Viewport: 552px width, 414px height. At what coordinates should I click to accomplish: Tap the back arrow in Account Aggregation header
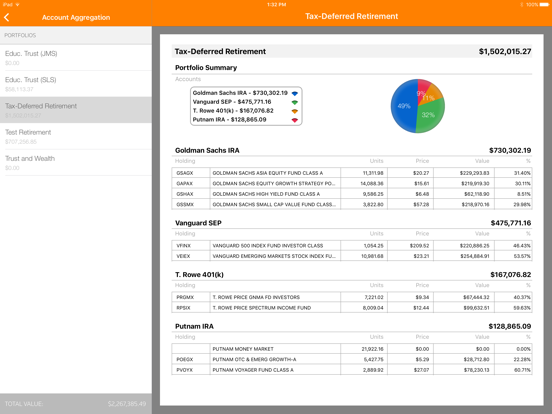click(x=7, y=17)
